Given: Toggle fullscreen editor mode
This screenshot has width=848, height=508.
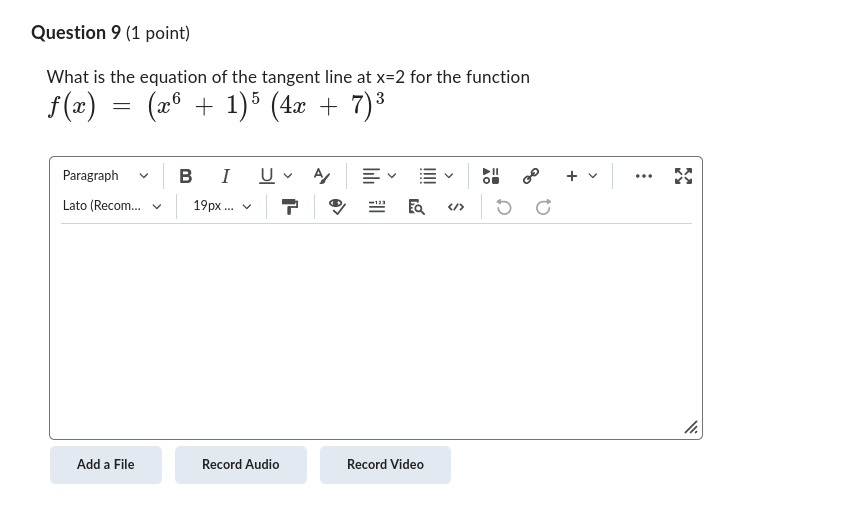Looking at the screenshot, I should click(x=684, y=176).
